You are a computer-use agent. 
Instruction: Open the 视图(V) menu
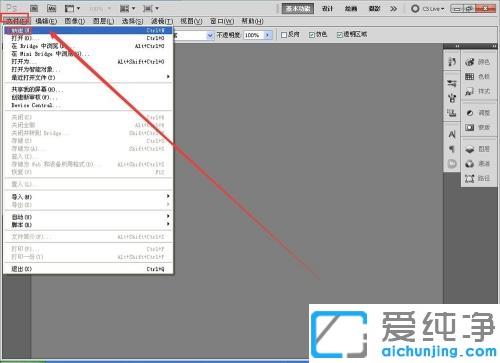click(x=191, y=21)
